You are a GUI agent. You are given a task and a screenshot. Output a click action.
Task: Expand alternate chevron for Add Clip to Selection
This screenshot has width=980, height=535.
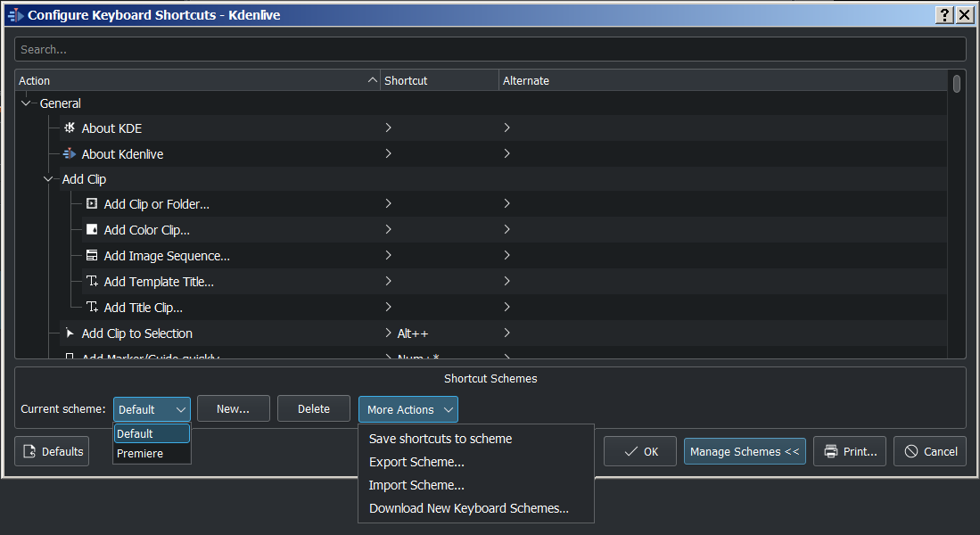[x=506, y=333]
